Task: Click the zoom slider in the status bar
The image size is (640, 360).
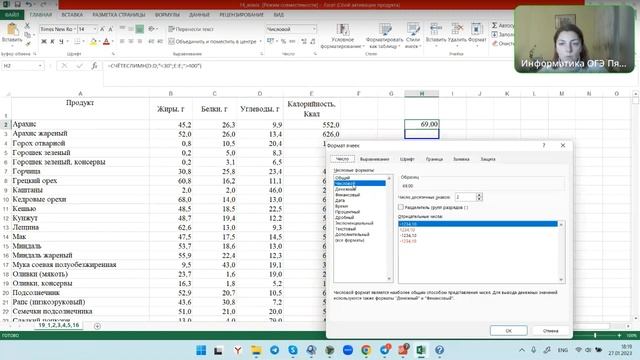Action: tap(595, 335)
